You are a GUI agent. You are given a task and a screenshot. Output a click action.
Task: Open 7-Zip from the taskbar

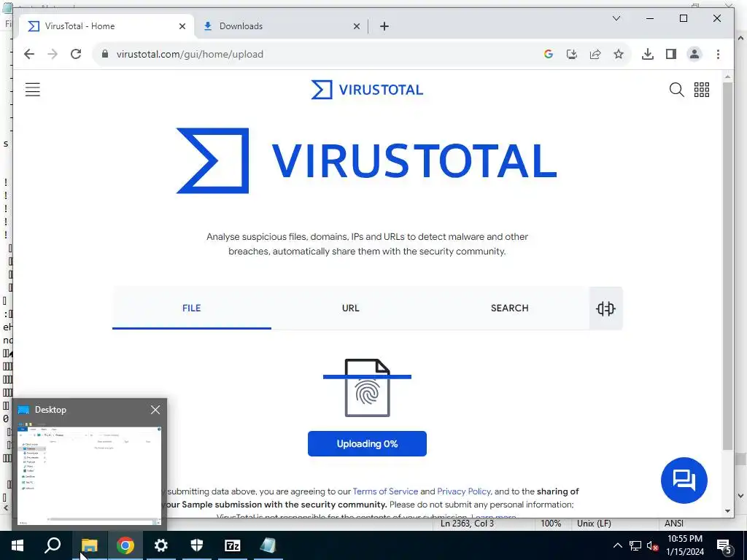click(x=233, y=545)
